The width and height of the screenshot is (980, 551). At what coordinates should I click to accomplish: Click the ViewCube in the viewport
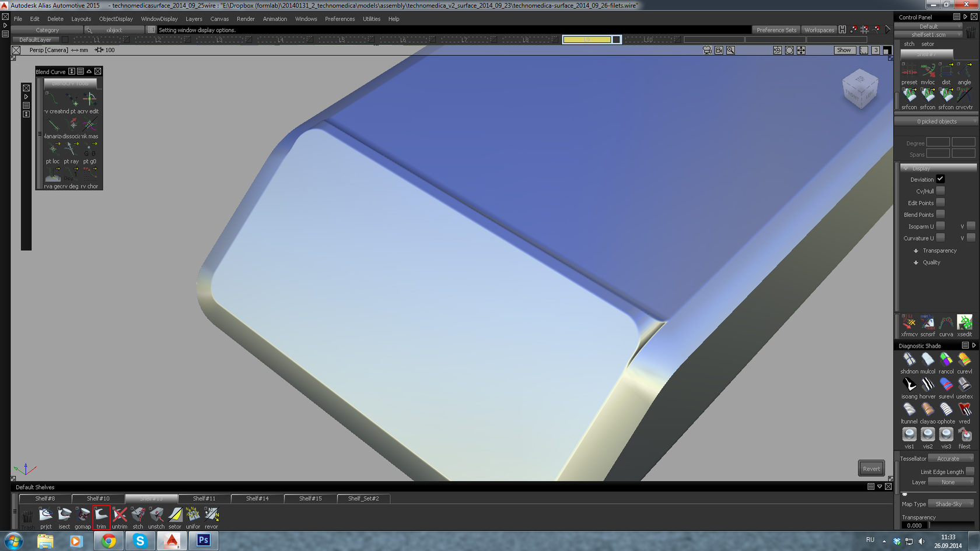[860, 89]
